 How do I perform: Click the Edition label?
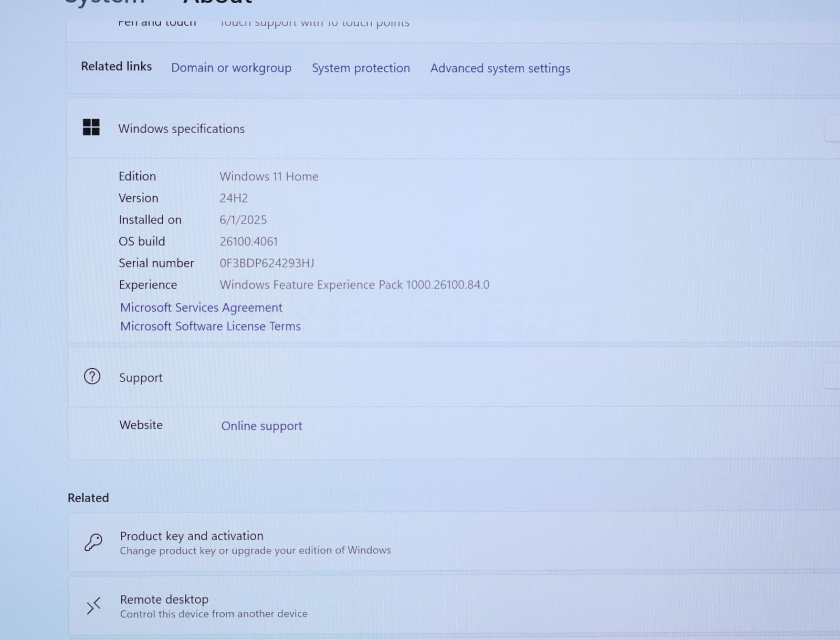click(137, 176)
